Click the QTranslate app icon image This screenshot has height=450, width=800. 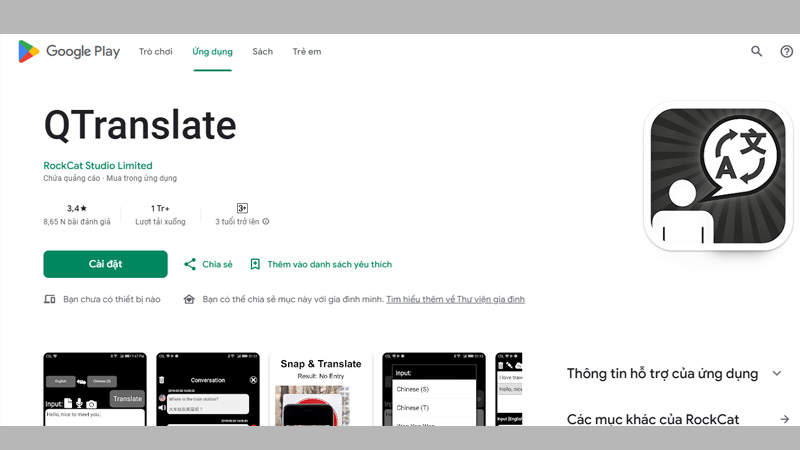[717, 176]
